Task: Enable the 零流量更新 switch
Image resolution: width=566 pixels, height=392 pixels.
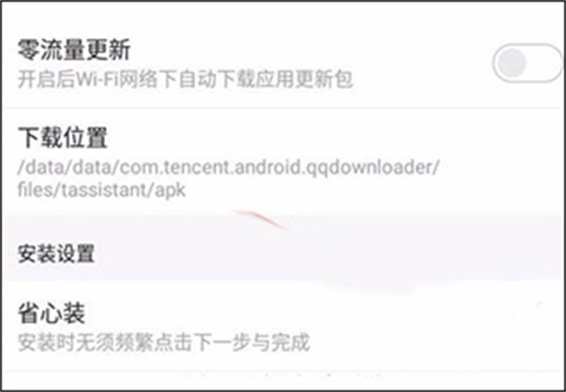Action: point(527,64)
